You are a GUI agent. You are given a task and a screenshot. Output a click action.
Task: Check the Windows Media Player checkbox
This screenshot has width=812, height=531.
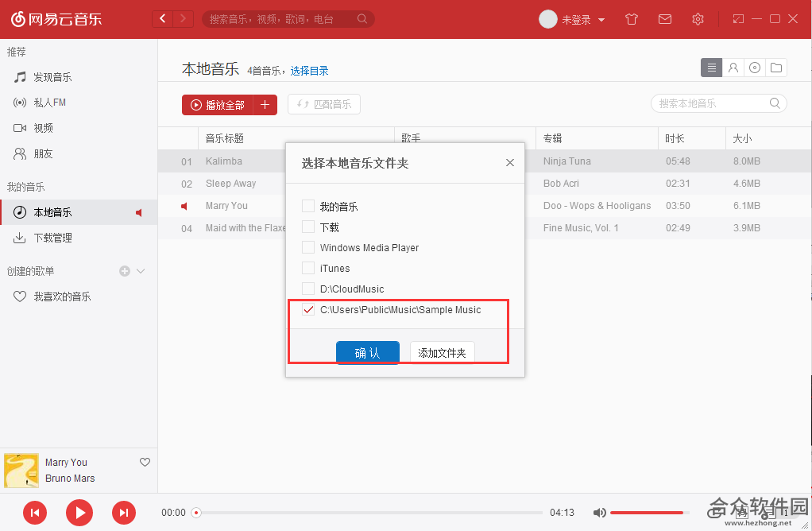(308, 247)
